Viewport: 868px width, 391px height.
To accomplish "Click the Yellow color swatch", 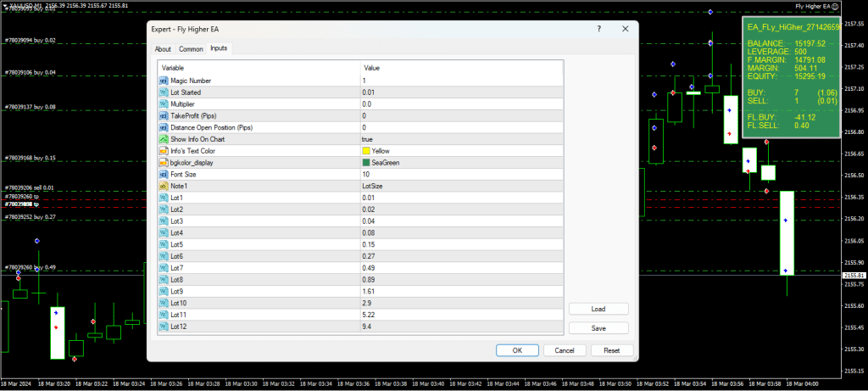I will click(x=366, y=151).
